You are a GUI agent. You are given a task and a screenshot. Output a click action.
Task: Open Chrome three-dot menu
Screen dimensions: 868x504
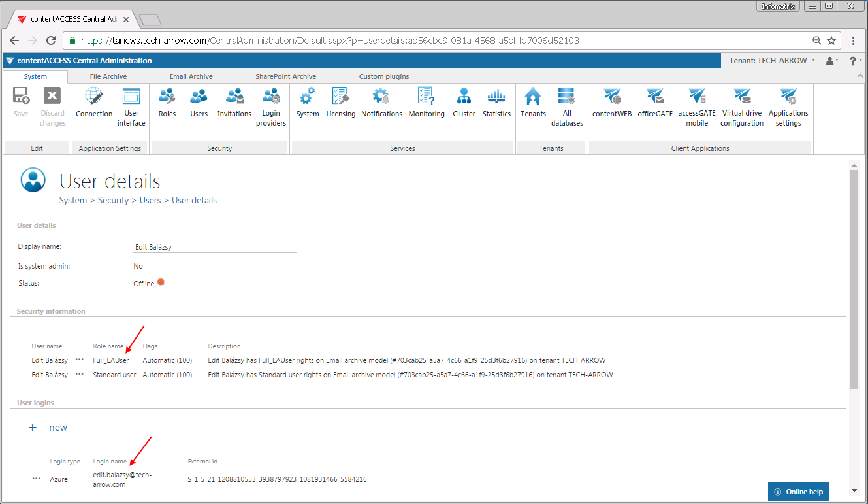854,41
